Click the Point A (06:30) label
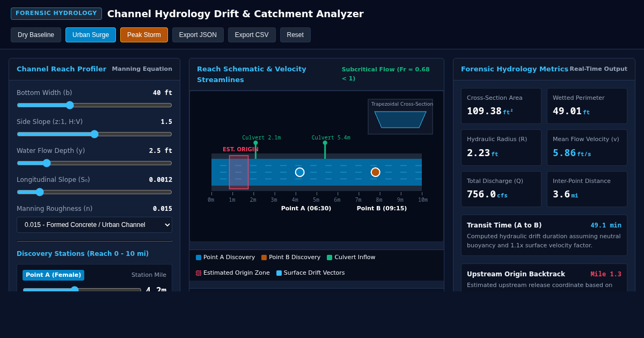 coord(306,209)
